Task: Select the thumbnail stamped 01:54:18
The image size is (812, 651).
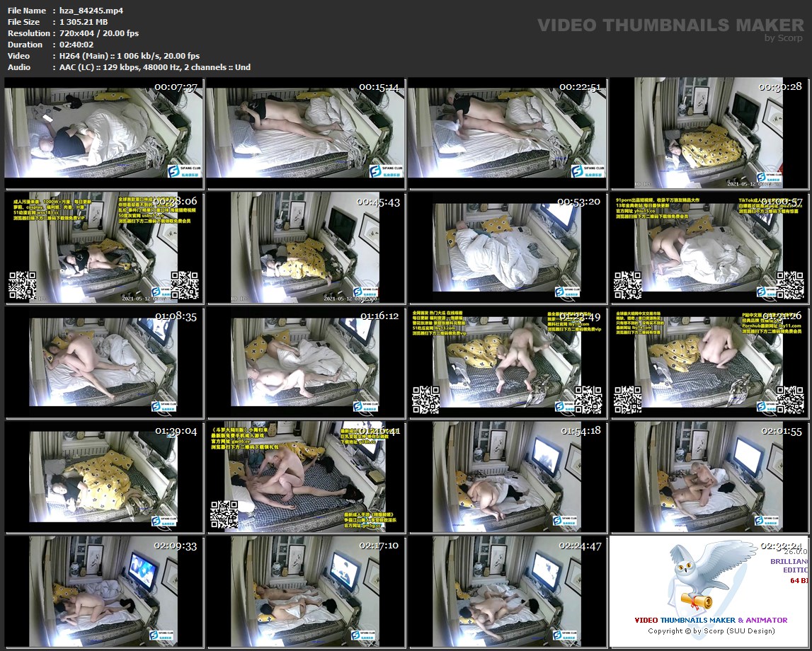Action: (x=508, y=477)
